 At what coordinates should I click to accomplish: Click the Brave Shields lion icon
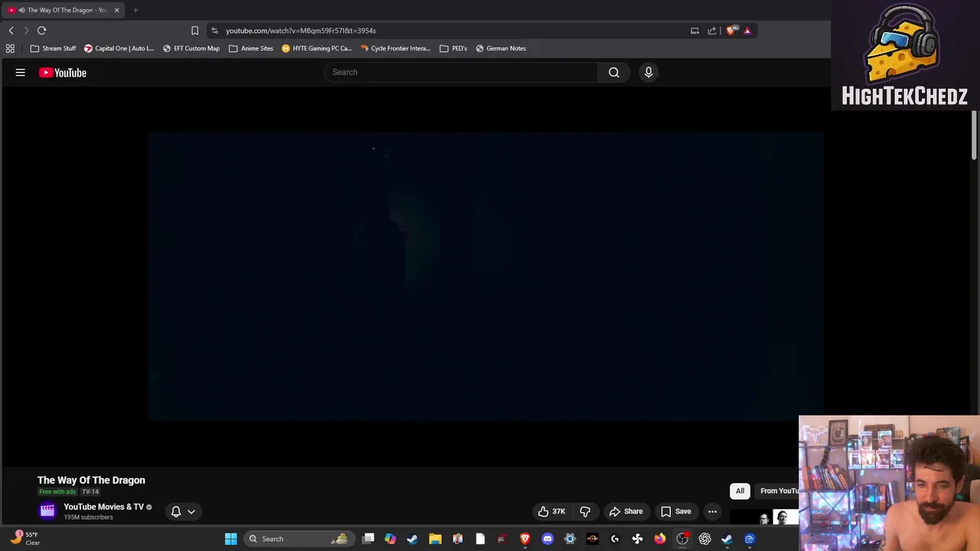731,31
